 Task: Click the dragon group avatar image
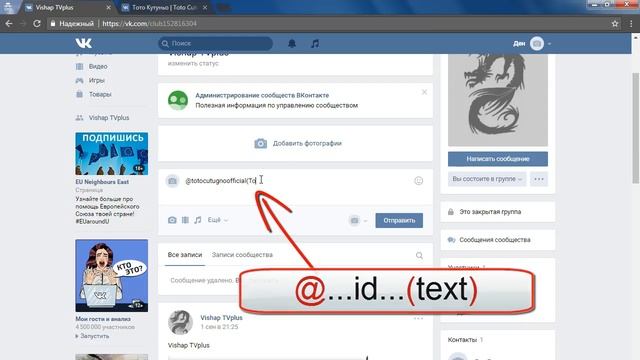point(498,100)
